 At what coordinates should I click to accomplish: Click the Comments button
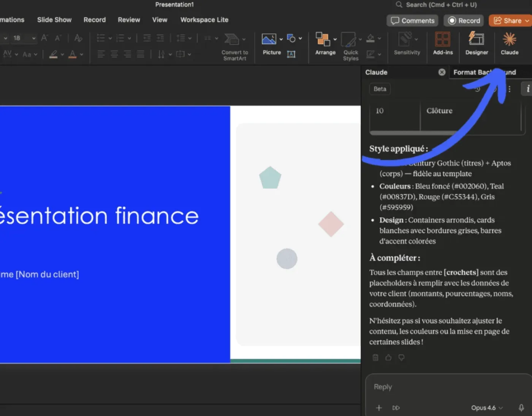(x=412, y=21)
